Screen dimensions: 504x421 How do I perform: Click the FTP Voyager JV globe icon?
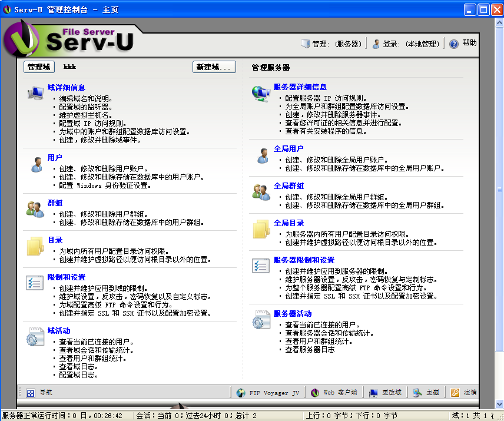pyautogui.click(x=241, y=393)
